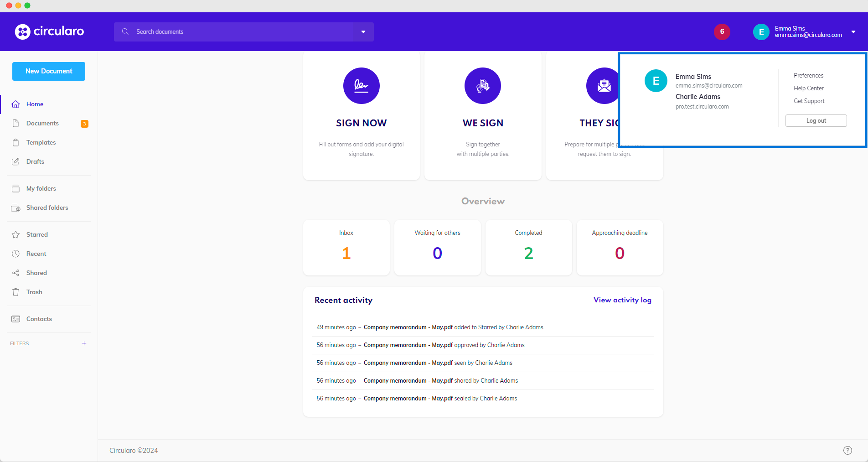Open the View activity log link
Image resolution: width=868 pixels, height=462 pixels.
(x=622, y=300)
